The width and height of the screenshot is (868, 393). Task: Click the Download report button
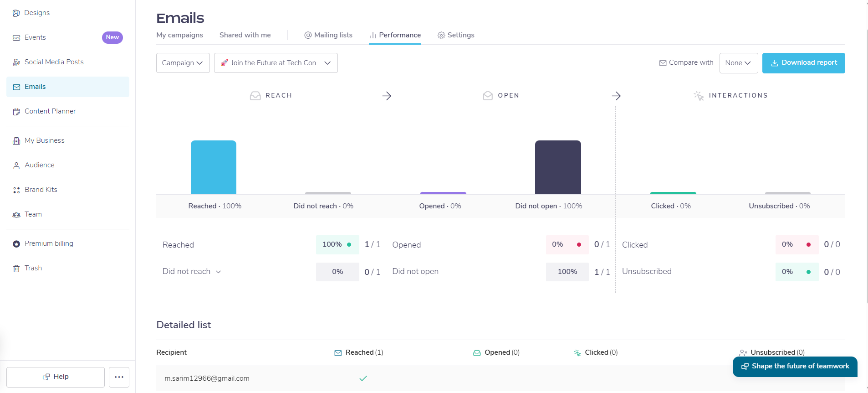click(x=804, y=63)
